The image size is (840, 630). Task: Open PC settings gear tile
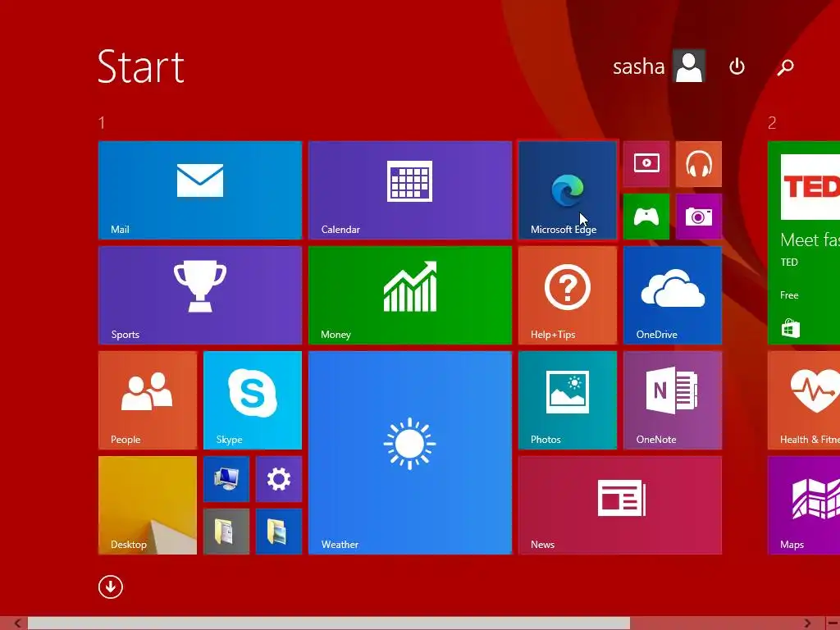[279, 479]
